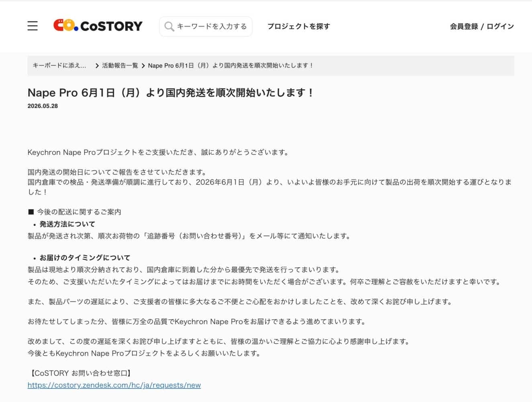Select the お待たせしてしまった分 quality sentence
This screenshot has height=402, width=532.
197,322
